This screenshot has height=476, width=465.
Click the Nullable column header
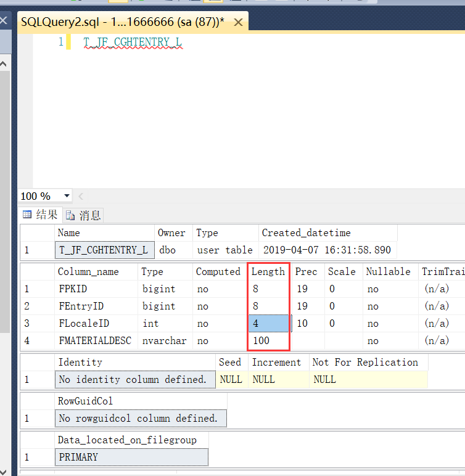tap(390, 272)
